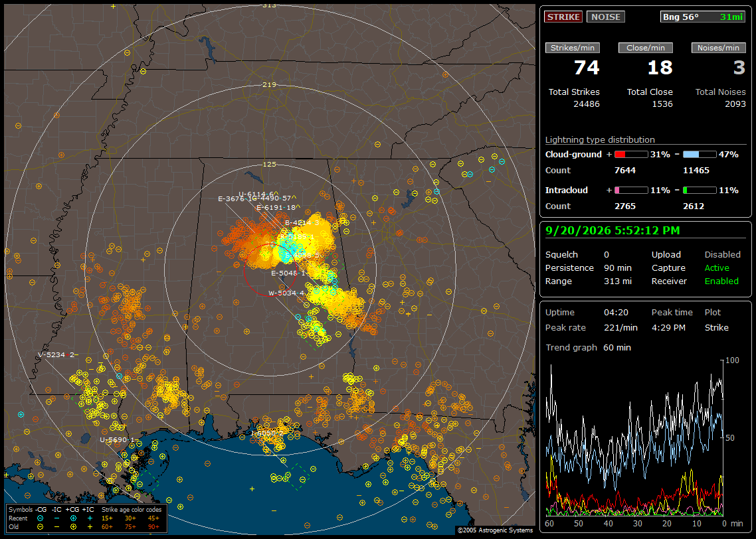Toggle the Receiver Enabled status
Image resolution: width=756 pixels, height=539 pixels.
(x=721, y=281)
